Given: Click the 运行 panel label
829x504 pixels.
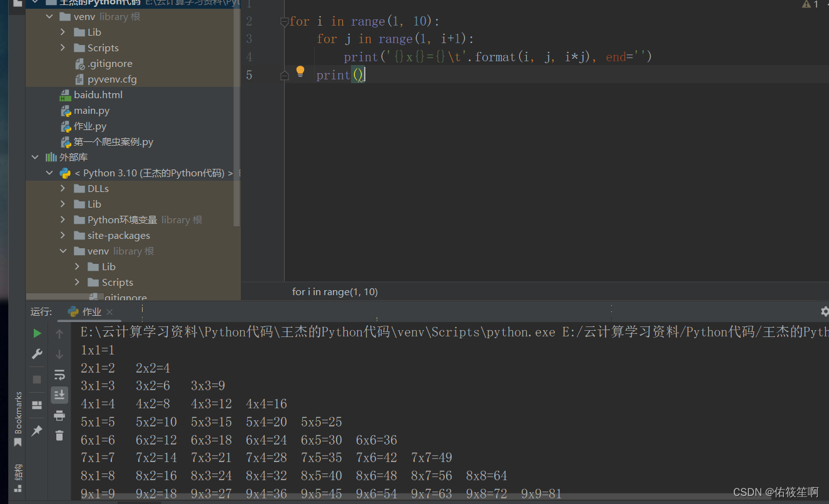Looking at the screenshot, I should (41, 311).
